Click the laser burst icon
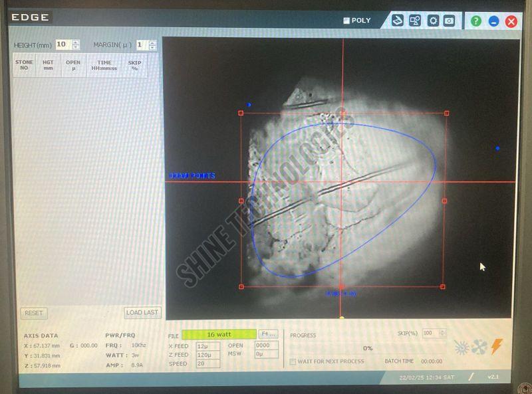 (462, 347)
